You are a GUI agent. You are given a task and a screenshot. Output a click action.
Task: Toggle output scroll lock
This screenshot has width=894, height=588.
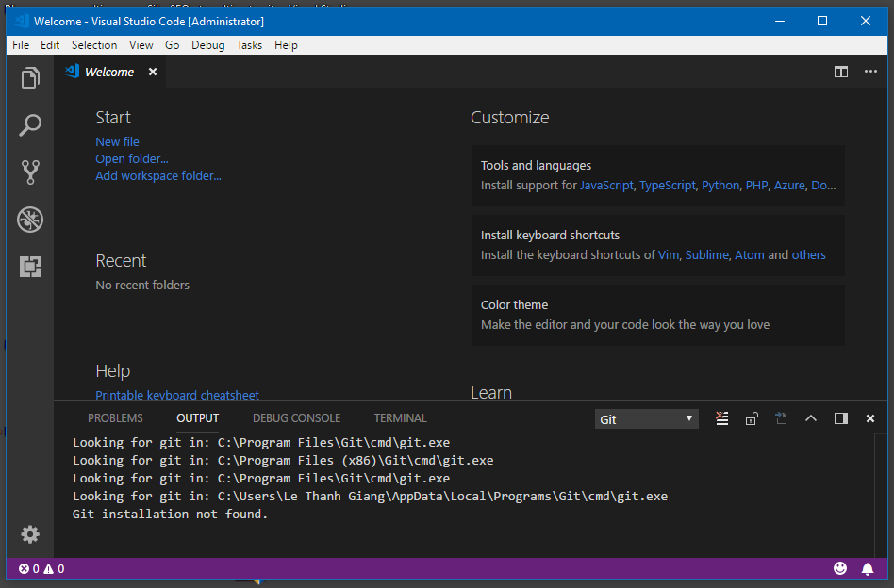(x=752, y=417)
